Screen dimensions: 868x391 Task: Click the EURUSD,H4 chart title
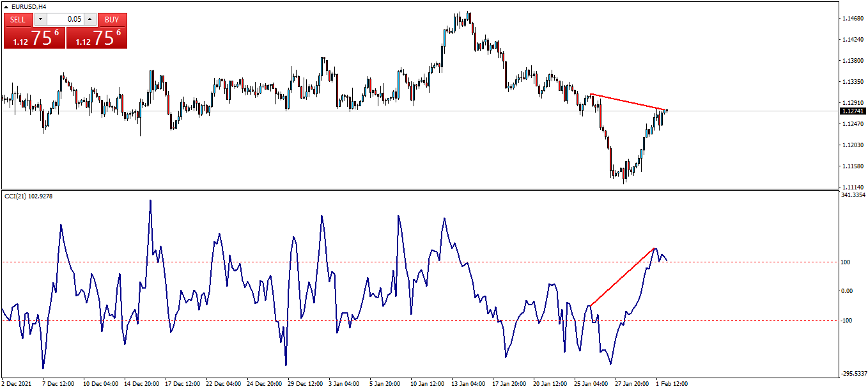coord(29,6)
